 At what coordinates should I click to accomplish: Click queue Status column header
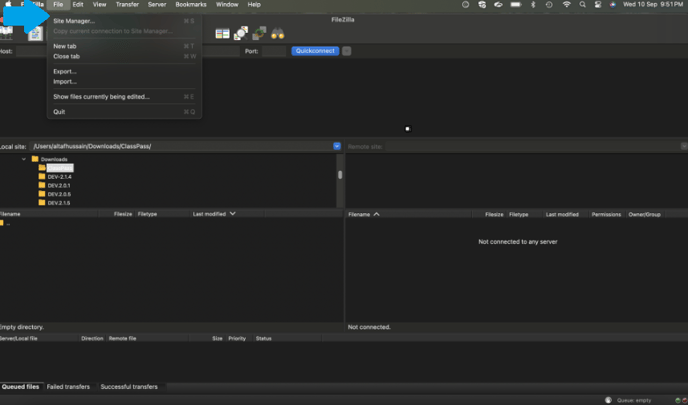click(264, 338)
